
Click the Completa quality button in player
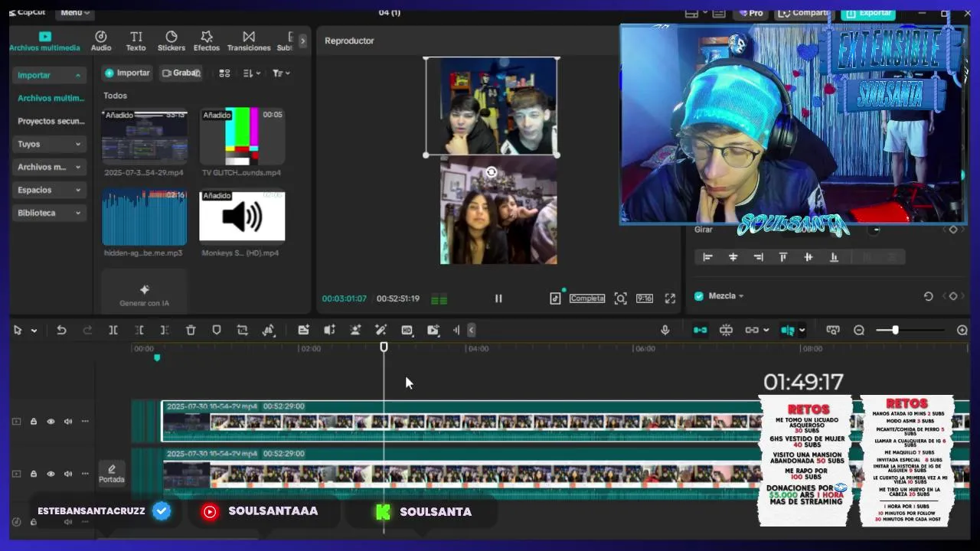tap(587, 298)
